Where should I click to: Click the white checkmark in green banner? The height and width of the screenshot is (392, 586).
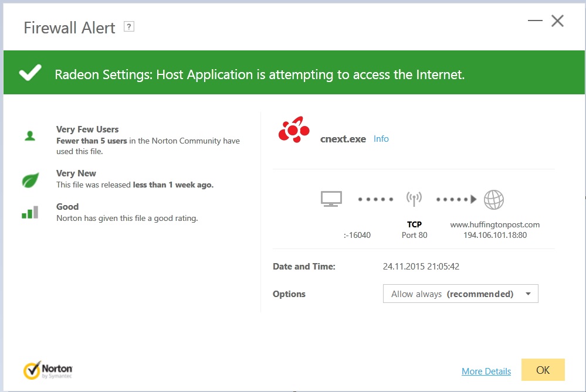pos(31,73)
